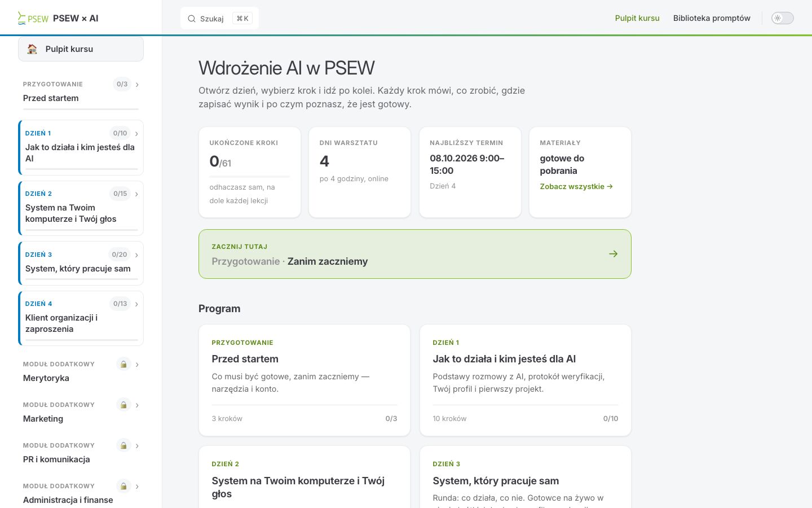Click the ⌘K shortcut badge
812x508 pixels.
tap(242, 19)
